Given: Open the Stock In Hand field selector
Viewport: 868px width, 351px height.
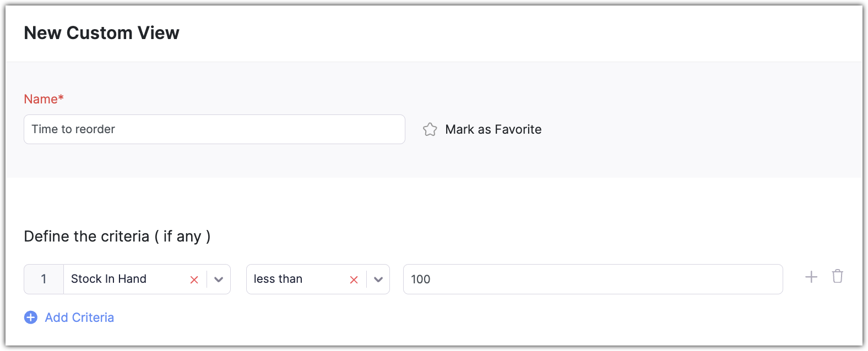Looking at the screenshot, I should (x=126, y=279).
